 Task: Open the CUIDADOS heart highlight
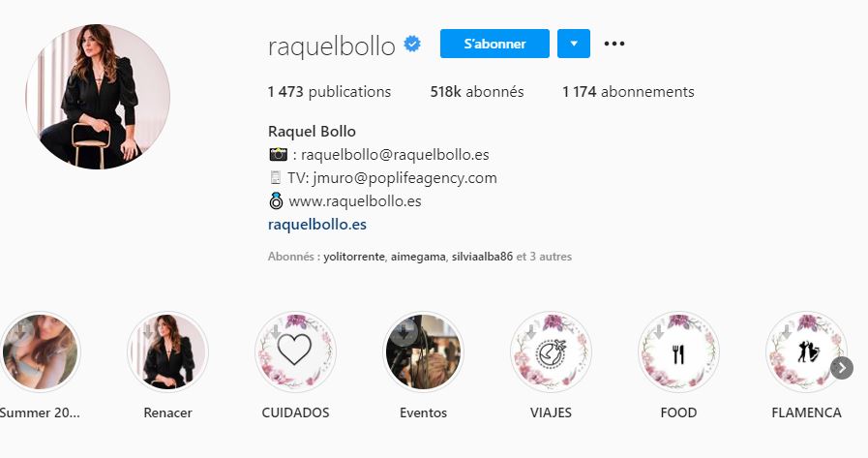[295, 351]
